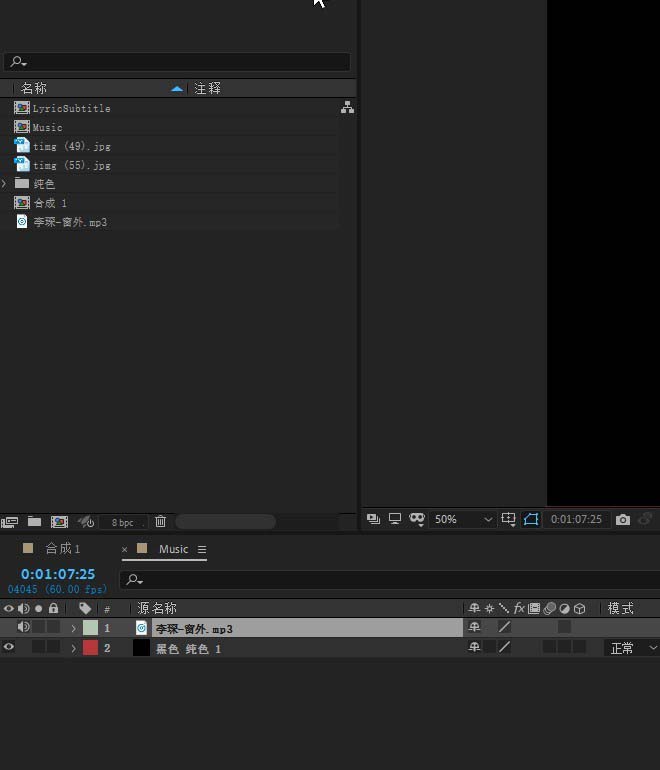Mute audio of 李琛-窗外.mp3 layer

23,627
